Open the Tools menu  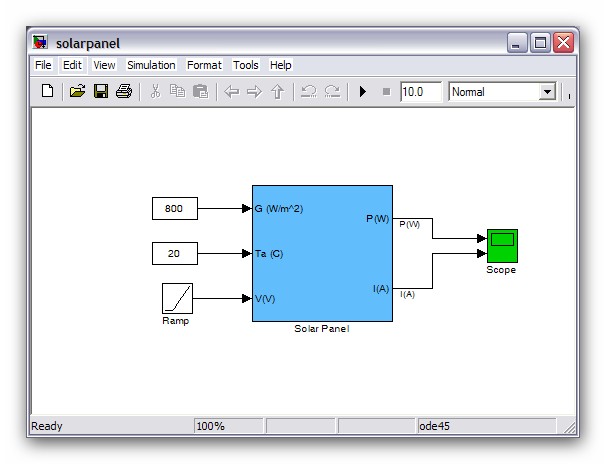pyautogui.click(x=245, y=65)
